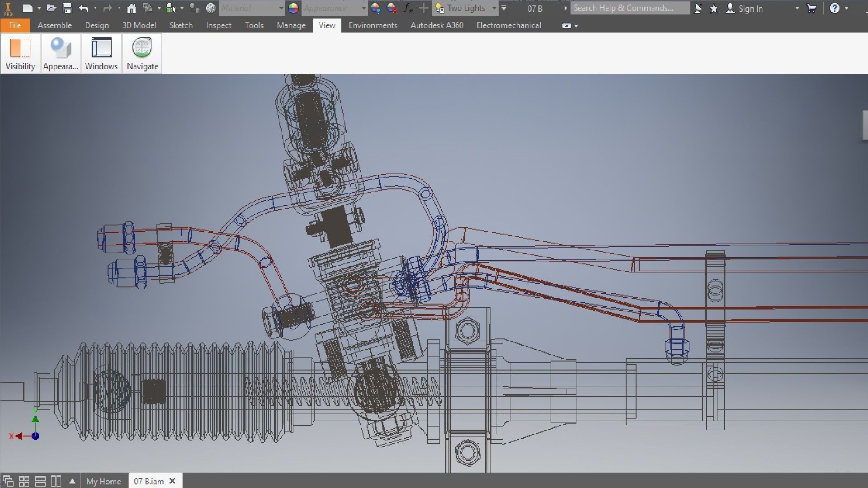The image size is (868, 488).
Task: Click the color wheel appearance swatch
Action: click(x=293, y=8)
